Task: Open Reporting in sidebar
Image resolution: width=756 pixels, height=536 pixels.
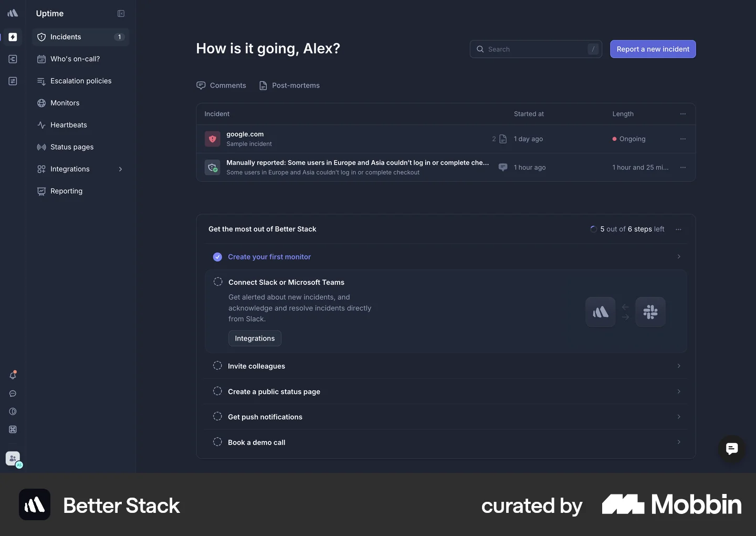Action: (80, 191)
